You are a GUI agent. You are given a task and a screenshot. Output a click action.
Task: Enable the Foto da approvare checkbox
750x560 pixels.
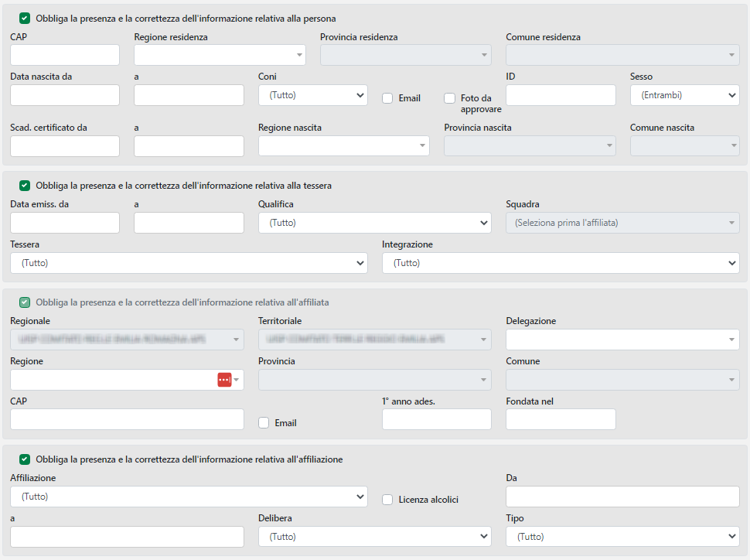click(449, 98)
